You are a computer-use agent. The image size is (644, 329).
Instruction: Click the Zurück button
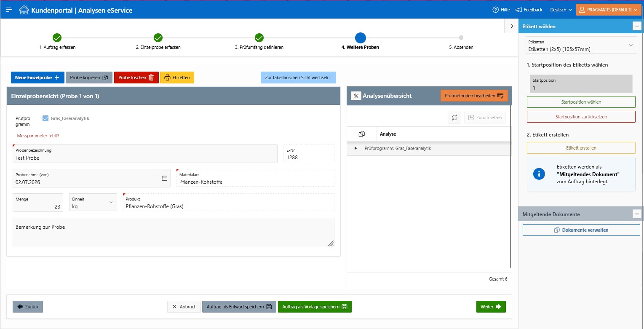[28, 307]
